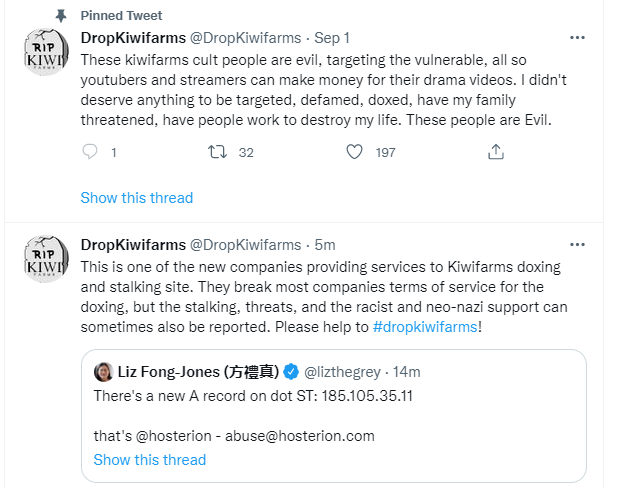
Task: Click the pin icon by Pinned Tweet
Action: [x=62, y=16]
